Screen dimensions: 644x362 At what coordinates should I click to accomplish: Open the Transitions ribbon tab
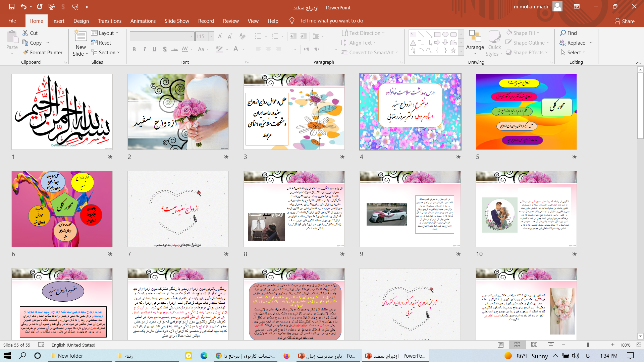[109, 21]
